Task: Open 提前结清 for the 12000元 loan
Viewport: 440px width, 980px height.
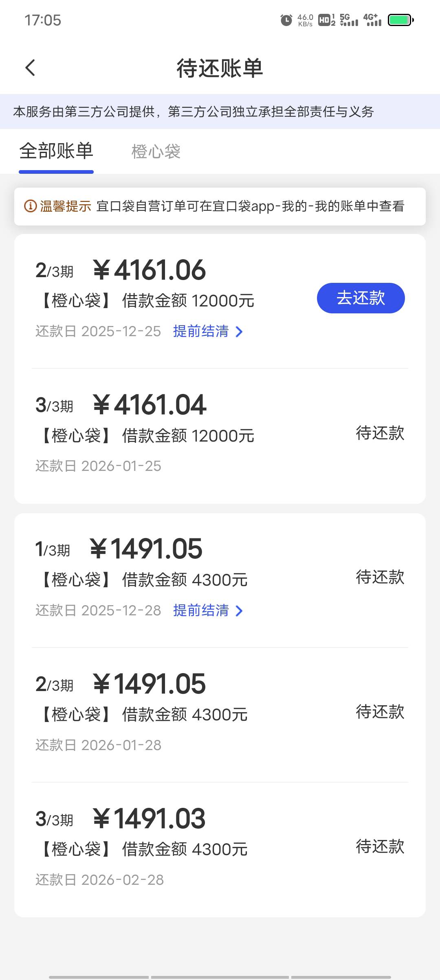Action: (201, 331)
